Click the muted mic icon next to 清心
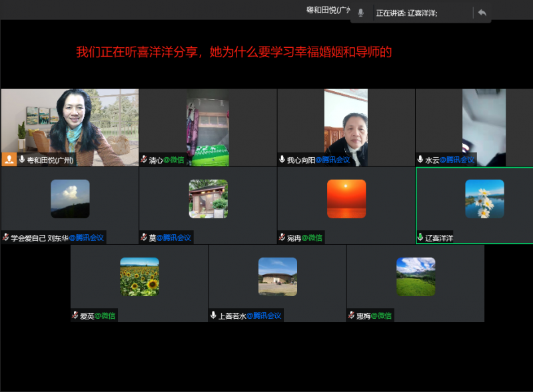The width and height of the screenshot is (533, 392). point(144,160)
